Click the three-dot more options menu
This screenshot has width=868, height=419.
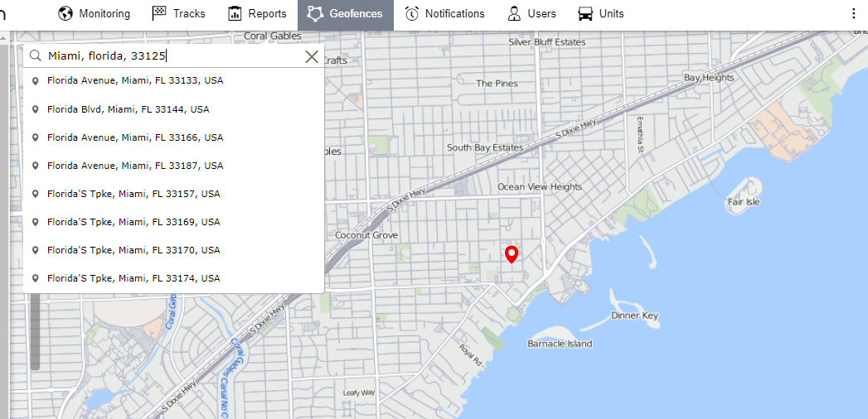[854, 14]
